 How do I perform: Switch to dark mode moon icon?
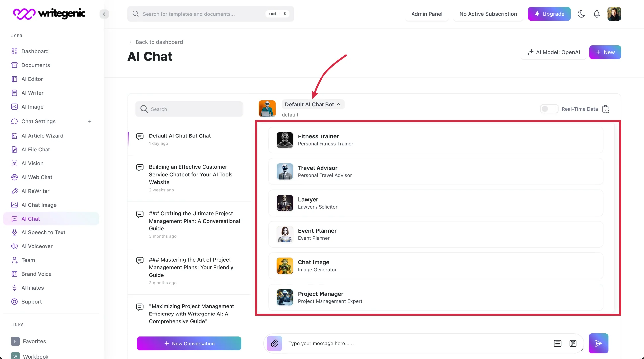tap(581, 14)
